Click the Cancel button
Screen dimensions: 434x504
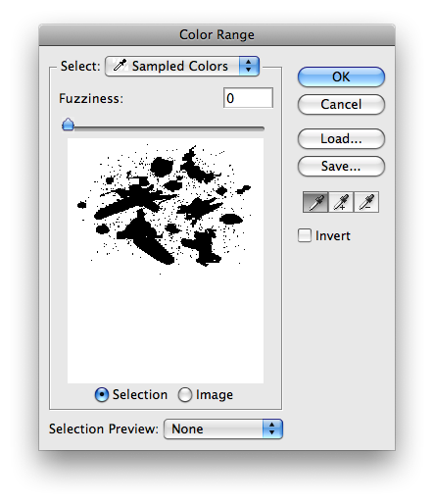(x=341, y=104)
